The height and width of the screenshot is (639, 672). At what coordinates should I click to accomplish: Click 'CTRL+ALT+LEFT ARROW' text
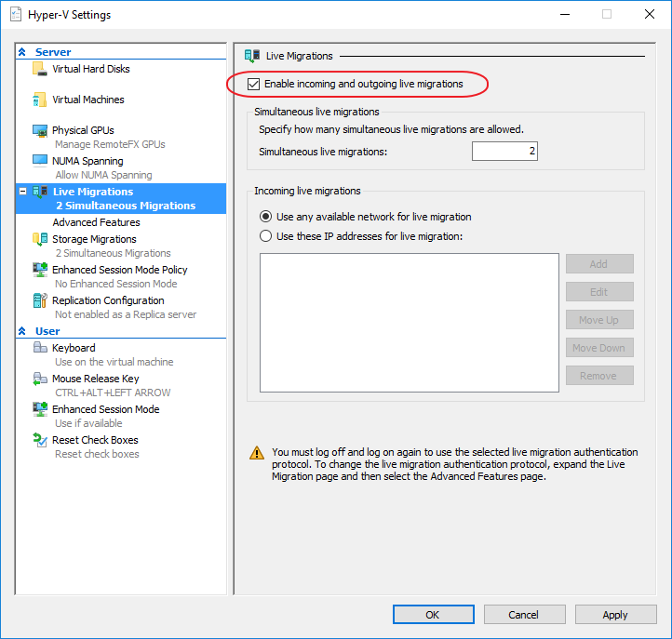113,393
